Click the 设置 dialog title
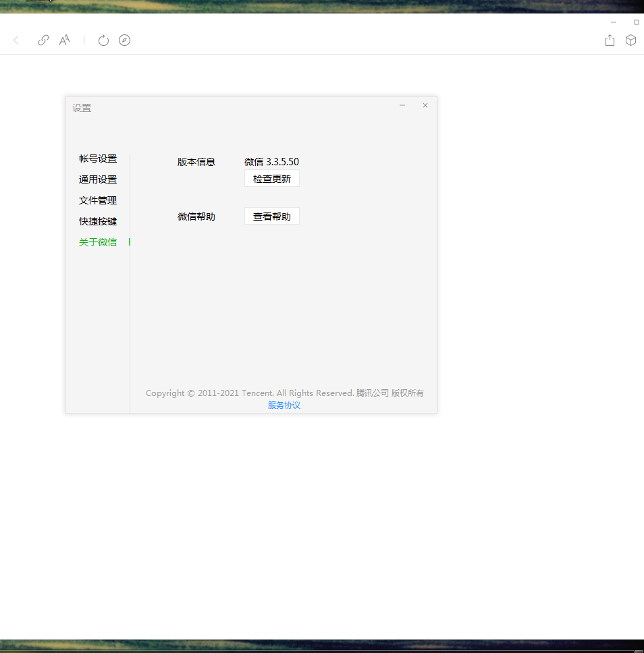The width and height of the screenshot is (644, 653). 82,109
